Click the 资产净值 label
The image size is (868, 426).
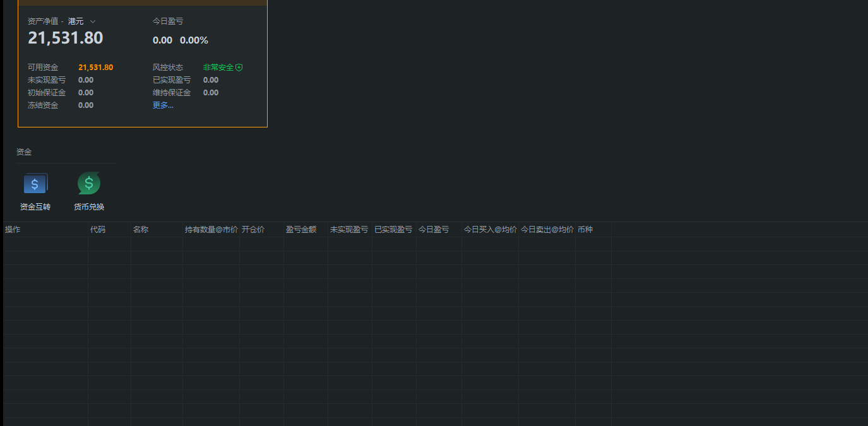43,21
